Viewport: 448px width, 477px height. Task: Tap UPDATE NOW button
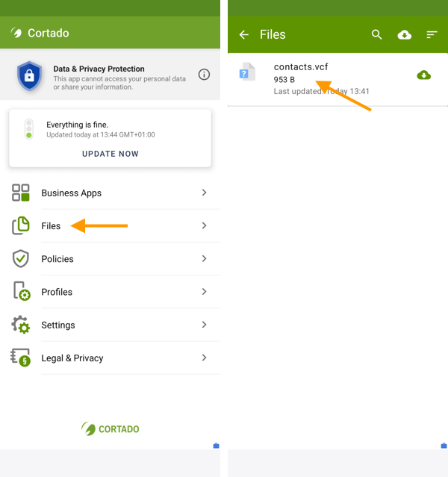[x=111, y=154]
